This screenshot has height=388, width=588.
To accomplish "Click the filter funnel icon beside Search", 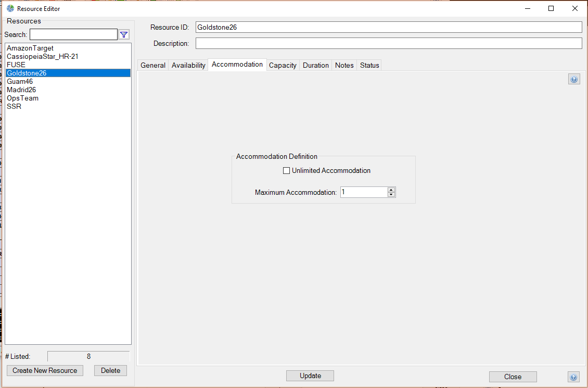I will 124,35.
